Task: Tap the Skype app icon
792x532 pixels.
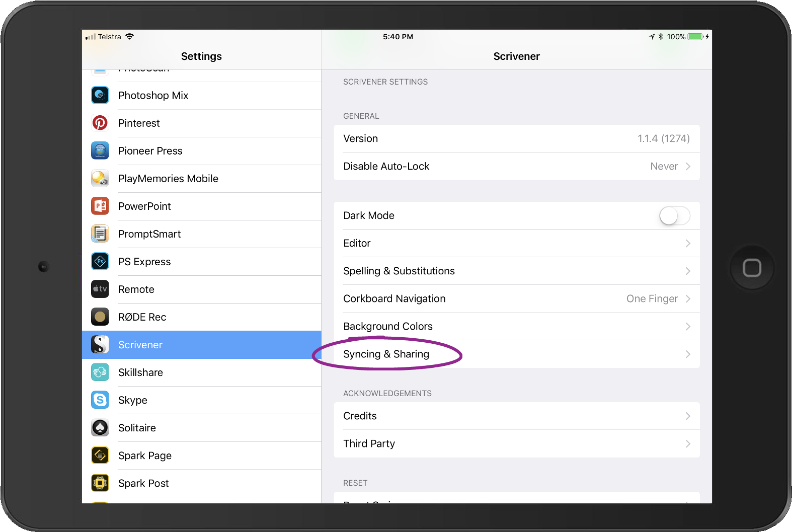Action: (x=100, y=400)
